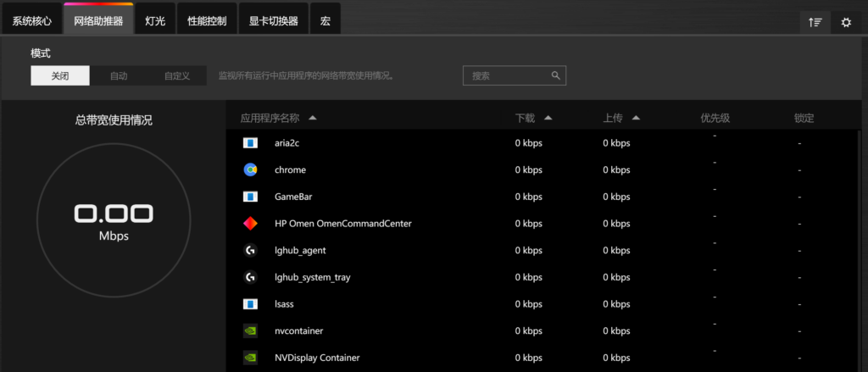Click the search magnifier icon
This screenshot has height=372, width=868.
point(556,75)
